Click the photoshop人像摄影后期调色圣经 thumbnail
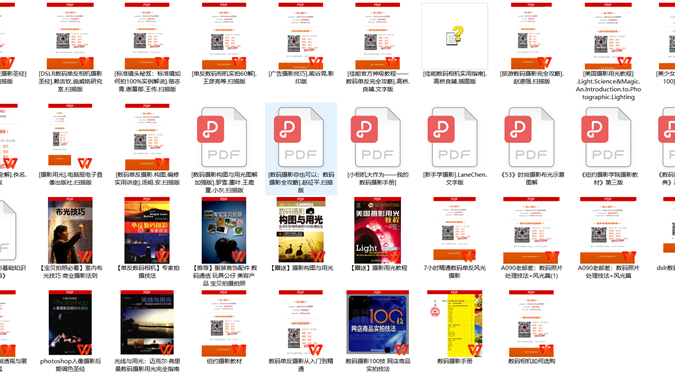Screen dimensions: 675x380 70,323
